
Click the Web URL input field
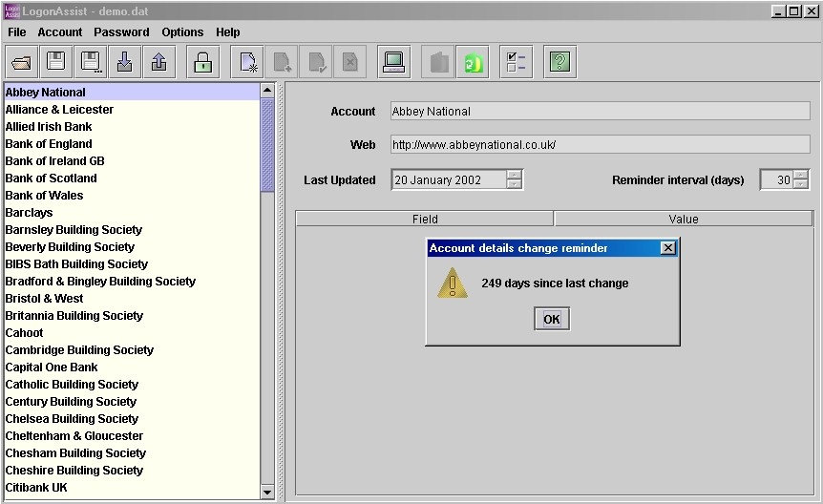coord(600,144)
